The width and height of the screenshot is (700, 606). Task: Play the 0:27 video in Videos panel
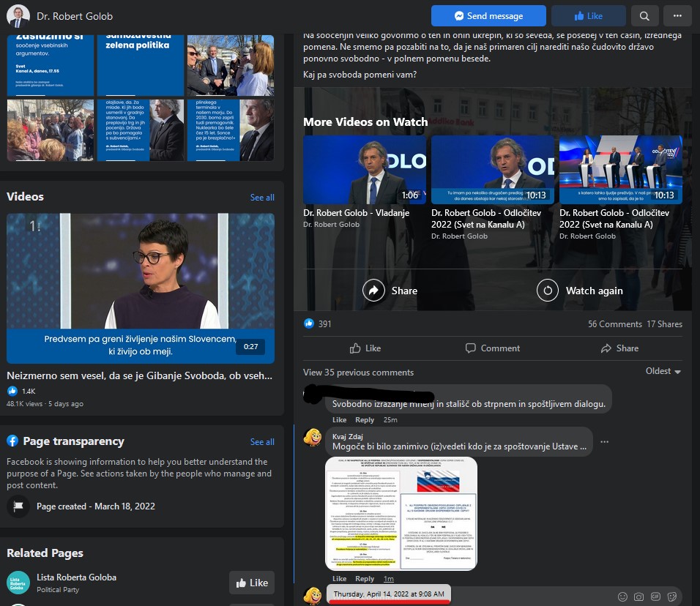point(141,288)
